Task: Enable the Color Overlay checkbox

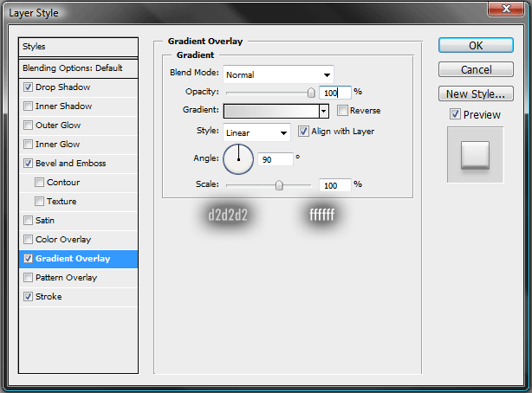Action: point(29,240)
